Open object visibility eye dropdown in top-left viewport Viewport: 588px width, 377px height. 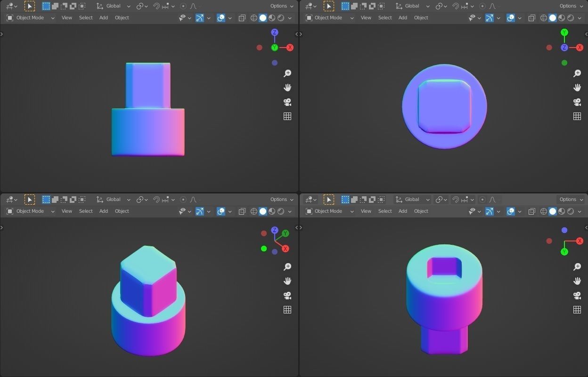pyautogui.click(x=185, y=18)
